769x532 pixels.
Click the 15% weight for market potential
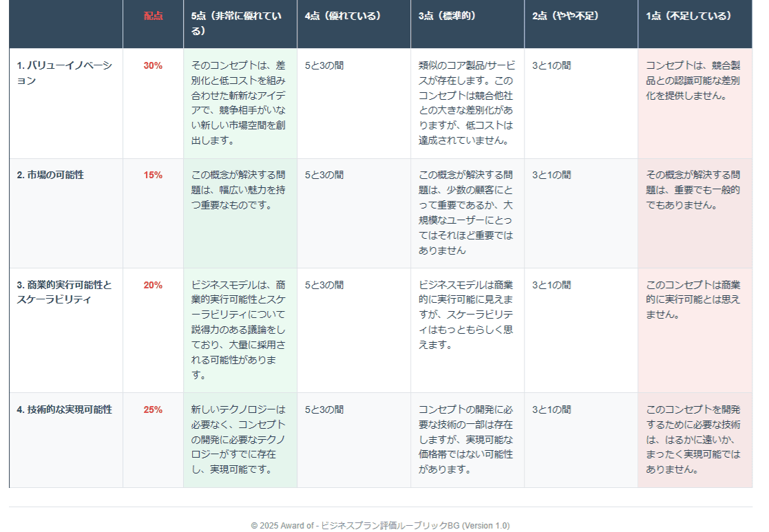153,175
